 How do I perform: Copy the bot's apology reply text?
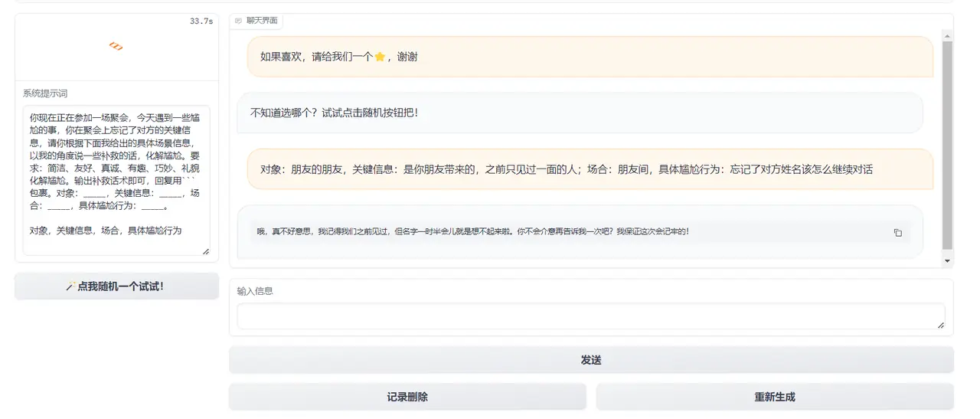click(898, 233)
